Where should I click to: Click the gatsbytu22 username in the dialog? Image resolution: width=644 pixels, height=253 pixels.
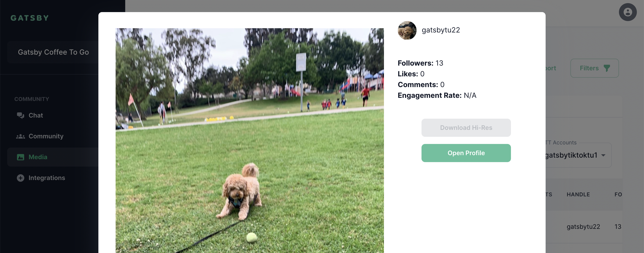coord(441,30)
